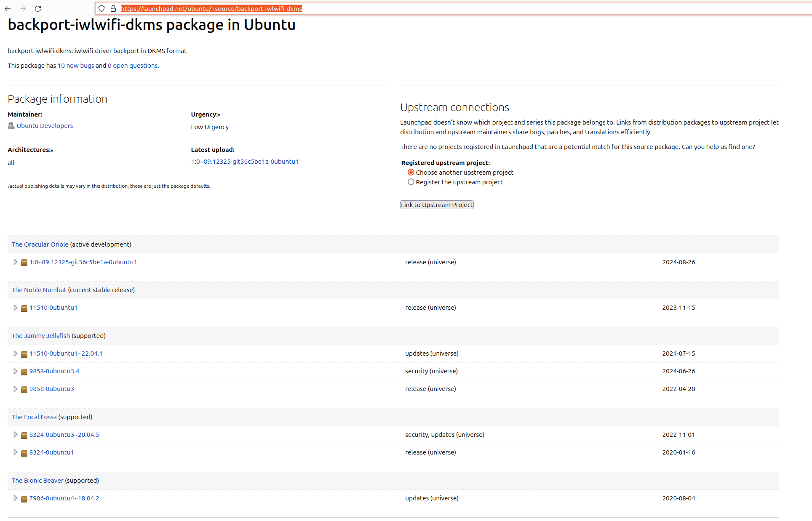Click package icon next to 8324-0ubuntu1

tap(24, 453)
